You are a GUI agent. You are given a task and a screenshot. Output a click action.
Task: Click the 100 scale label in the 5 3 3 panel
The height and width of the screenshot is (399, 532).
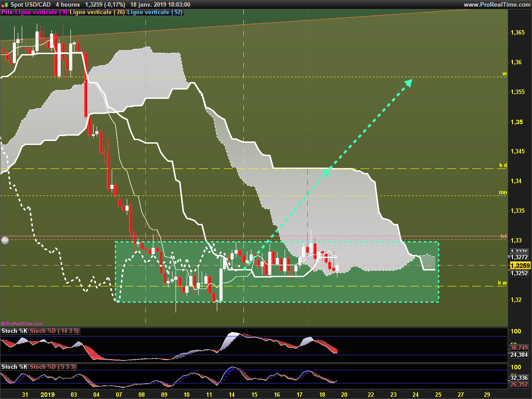pos(516,367)
